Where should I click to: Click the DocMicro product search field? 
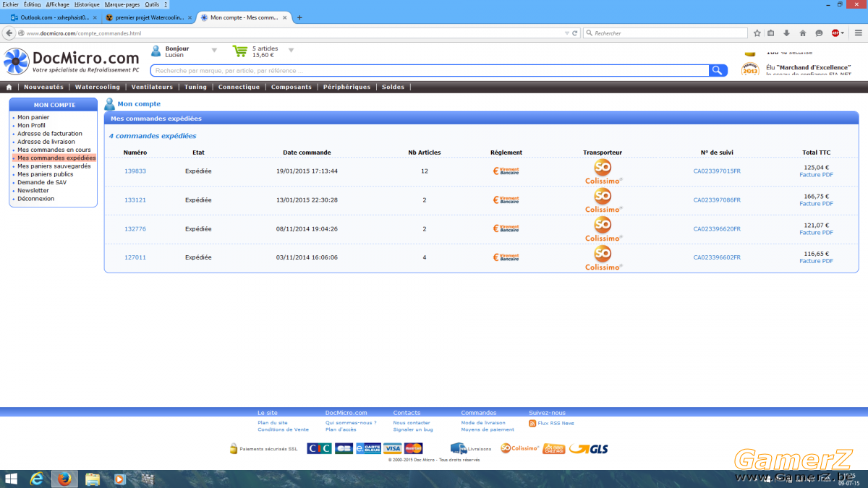[430, 70]
